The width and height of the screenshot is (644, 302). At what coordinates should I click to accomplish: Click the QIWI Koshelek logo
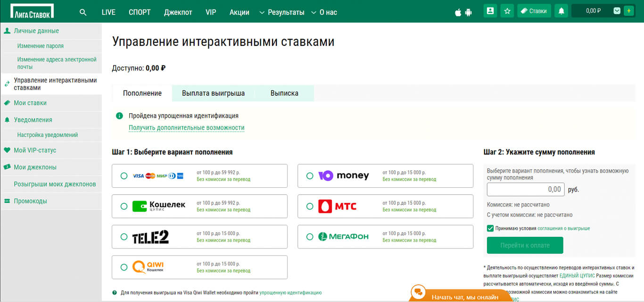pyautogui.click(x=149, y=267)
